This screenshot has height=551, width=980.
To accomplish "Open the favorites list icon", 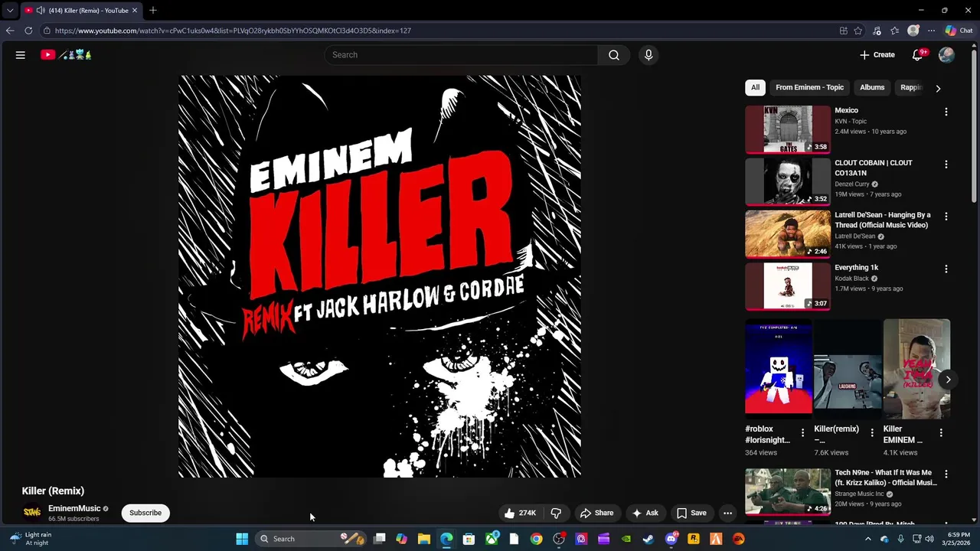I will 895,31.
